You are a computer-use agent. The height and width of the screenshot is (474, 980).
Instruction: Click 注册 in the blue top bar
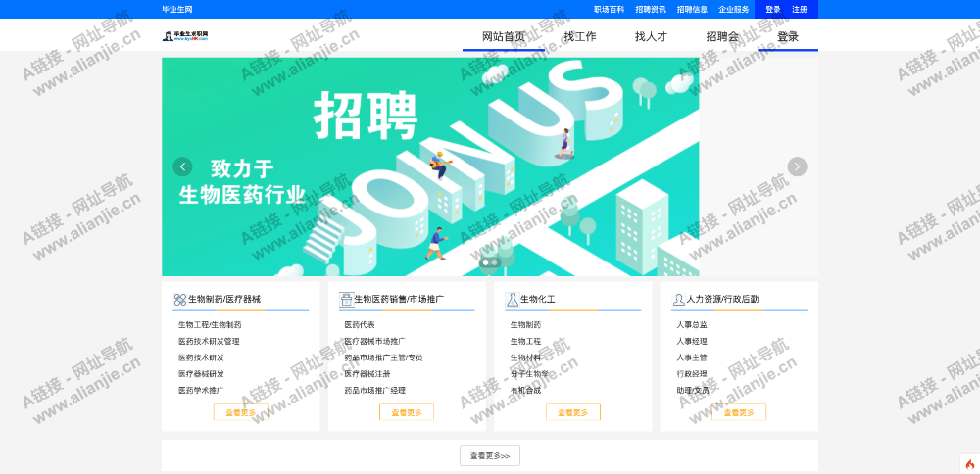coord(800,10)
